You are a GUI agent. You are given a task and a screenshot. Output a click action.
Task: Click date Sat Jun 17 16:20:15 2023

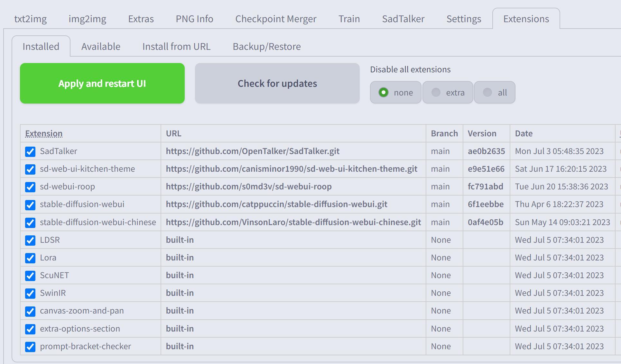point(561,169)
